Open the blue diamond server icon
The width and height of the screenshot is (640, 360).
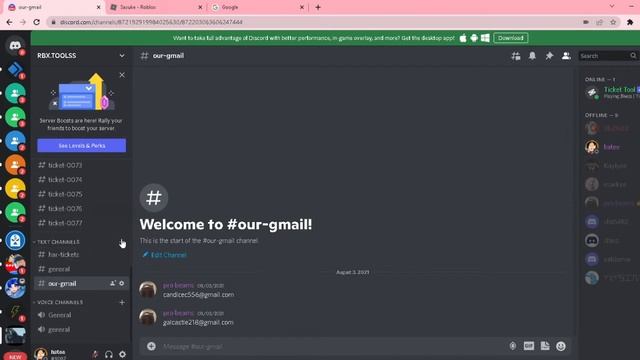pos(15,69)
